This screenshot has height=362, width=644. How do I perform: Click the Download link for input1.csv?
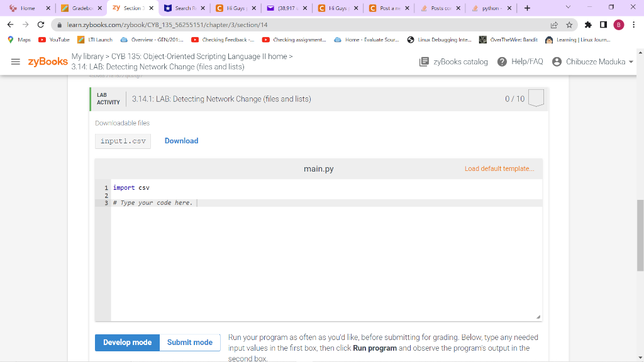tap(181, 140)
